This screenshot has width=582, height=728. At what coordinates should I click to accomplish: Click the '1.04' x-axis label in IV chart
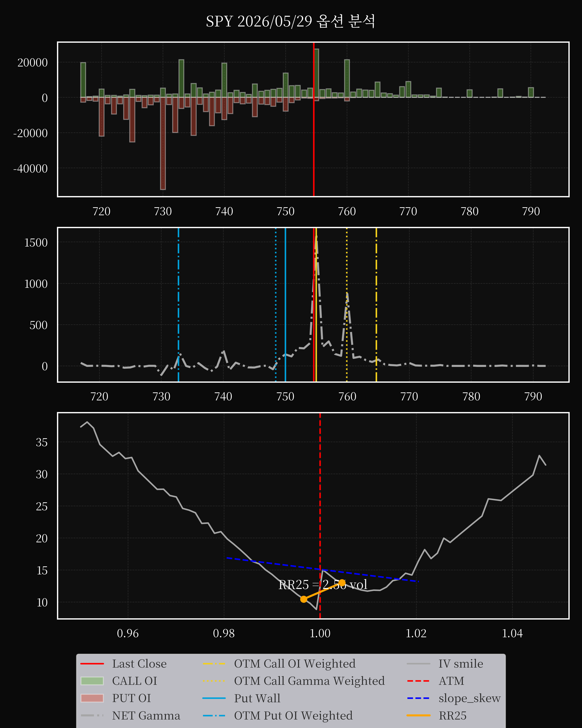(512, 633)
